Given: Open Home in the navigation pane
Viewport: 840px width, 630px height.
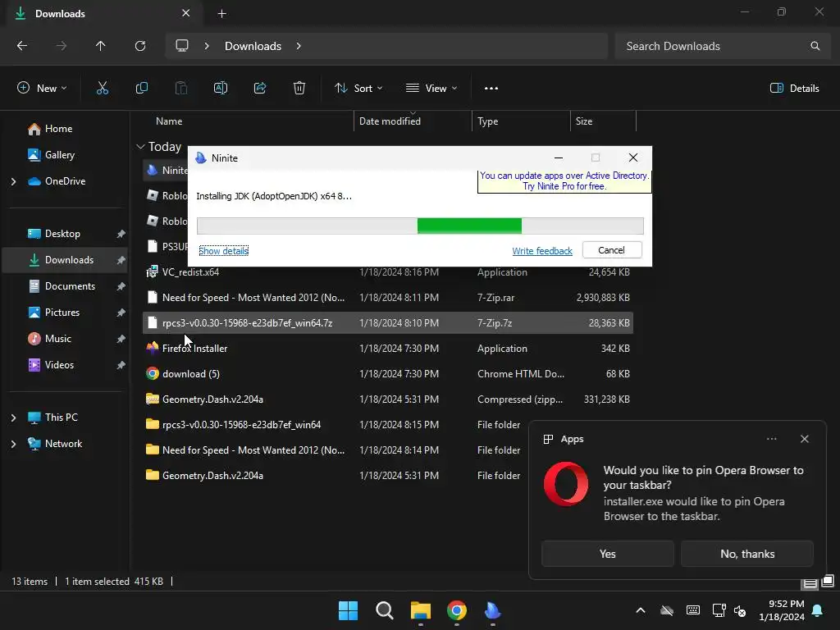Looking at the screenshot, I should pos(58,129).
